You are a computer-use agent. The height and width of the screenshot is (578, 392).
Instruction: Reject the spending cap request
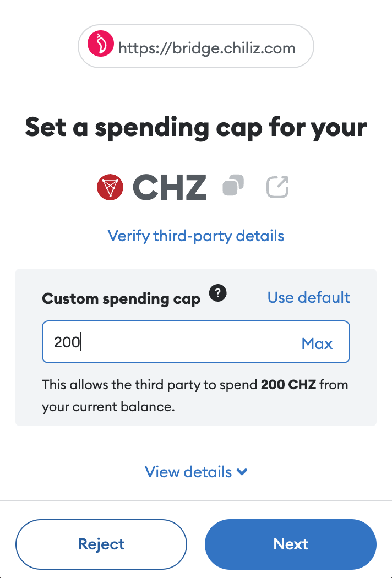tap(101, 544)
